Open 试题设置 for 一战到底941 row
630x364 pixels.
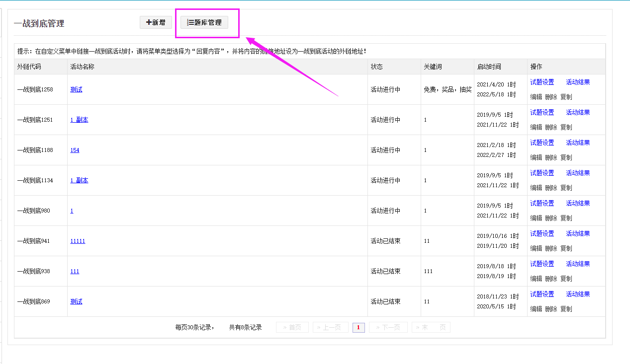(542, 233)
